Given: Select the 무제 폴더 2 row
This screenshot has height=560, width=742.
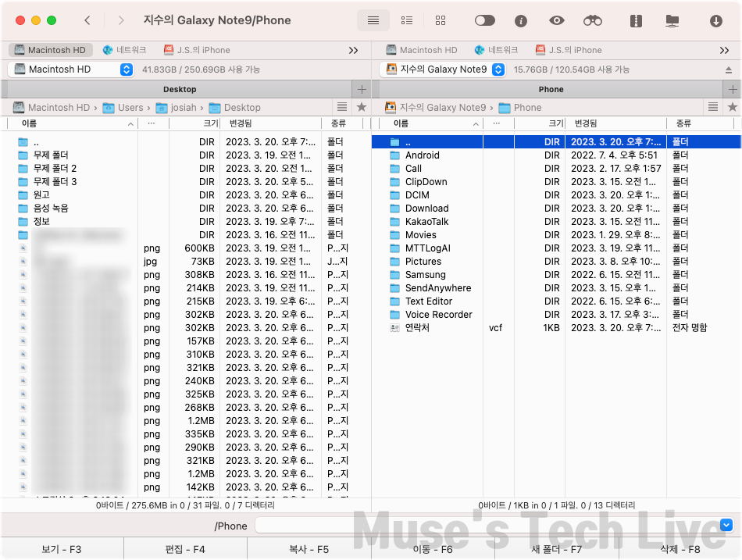Looking at the screenshot, I should click(186, 169).
